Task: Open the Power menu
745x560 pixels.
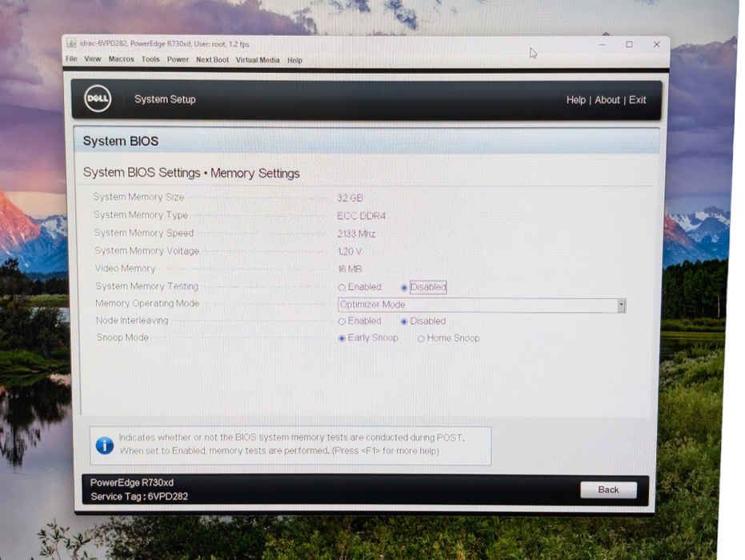Action: pyautogui.click(x=178, y=59)
